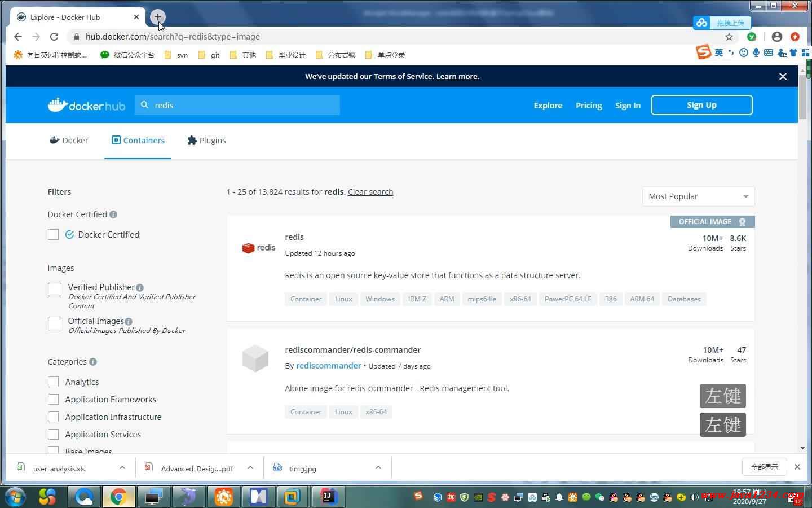The height and width of the screenshot is (508, 812).
Task: Click the info icon beside Categories
Action: (x=93, y=362)
